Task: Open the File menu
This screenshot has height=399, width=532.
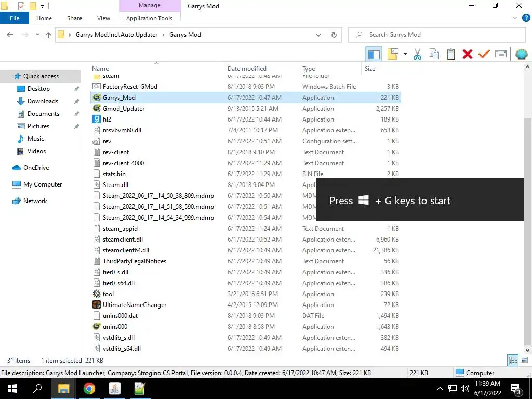Action: pos(15,18)
